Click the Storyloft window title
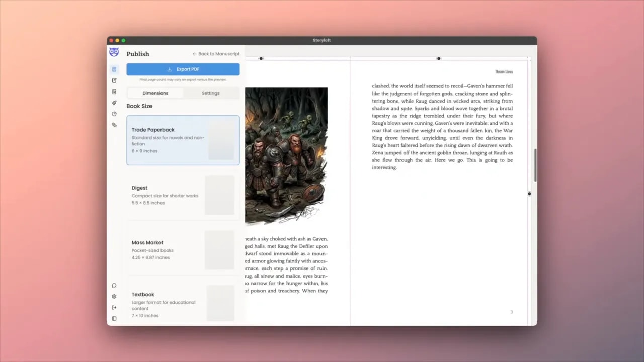 pos(321,40)
